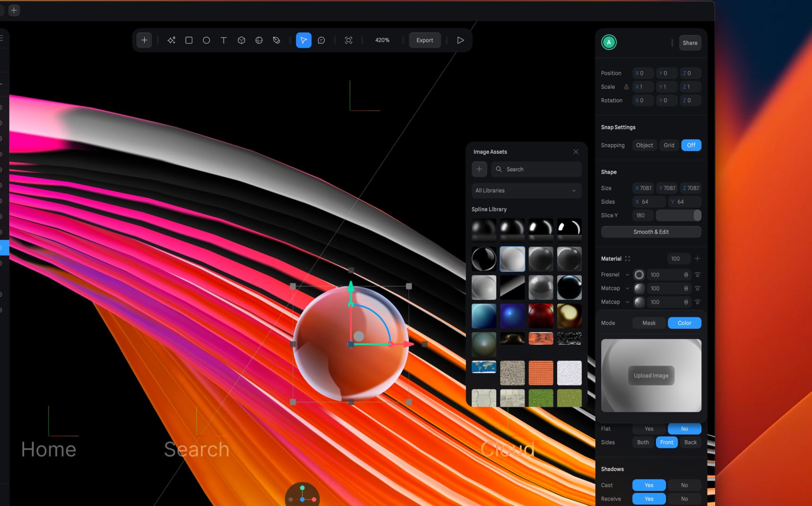Adjust the Slice Y slider
The width and height of the screenshot is (812, 506).
pyautogui.click(x=679, y=215)
